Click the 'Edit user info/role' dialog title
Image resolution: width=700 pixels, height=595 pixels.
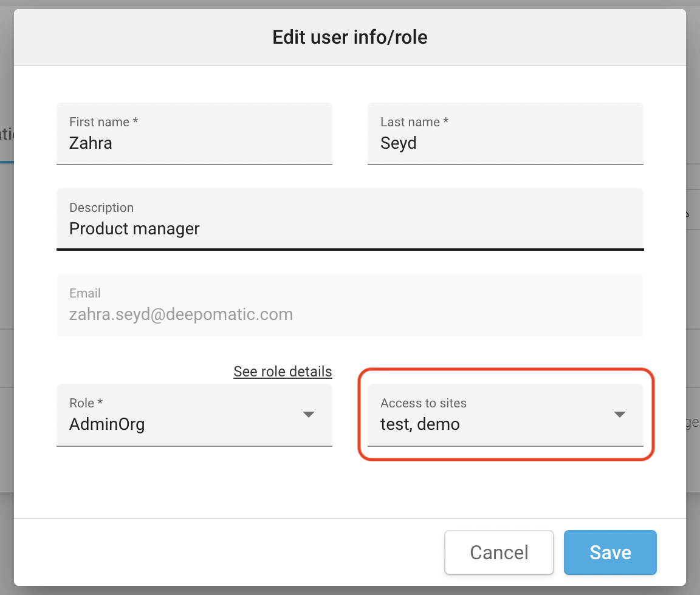(x=350, y=37)
